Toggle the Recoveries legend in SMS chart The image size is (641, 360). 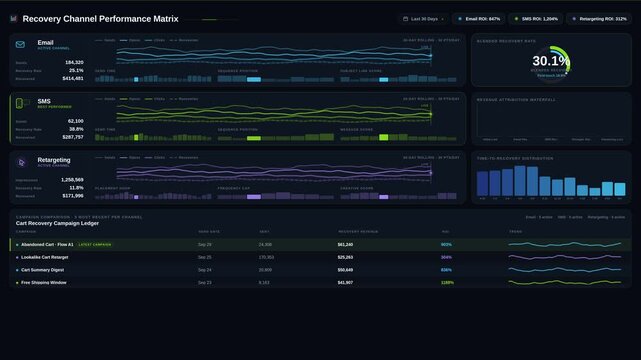[184, 99]
